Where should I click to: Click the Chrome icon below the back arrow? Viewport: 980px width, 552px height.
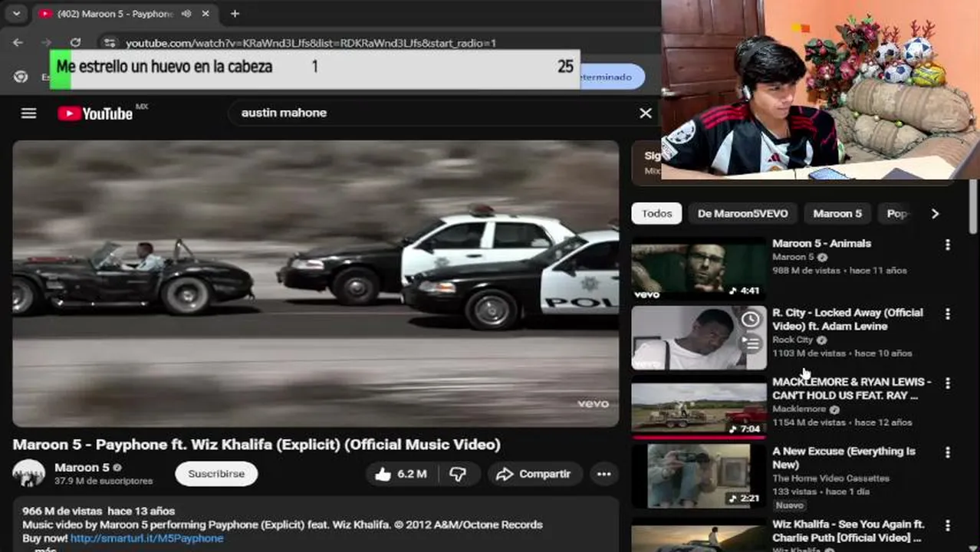21,77
